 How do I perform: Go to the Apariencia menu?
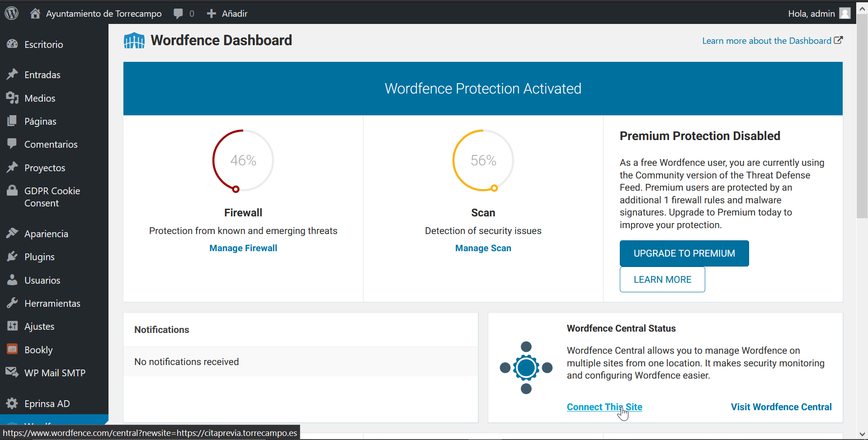pyautogui.click(x=46, y=234)
